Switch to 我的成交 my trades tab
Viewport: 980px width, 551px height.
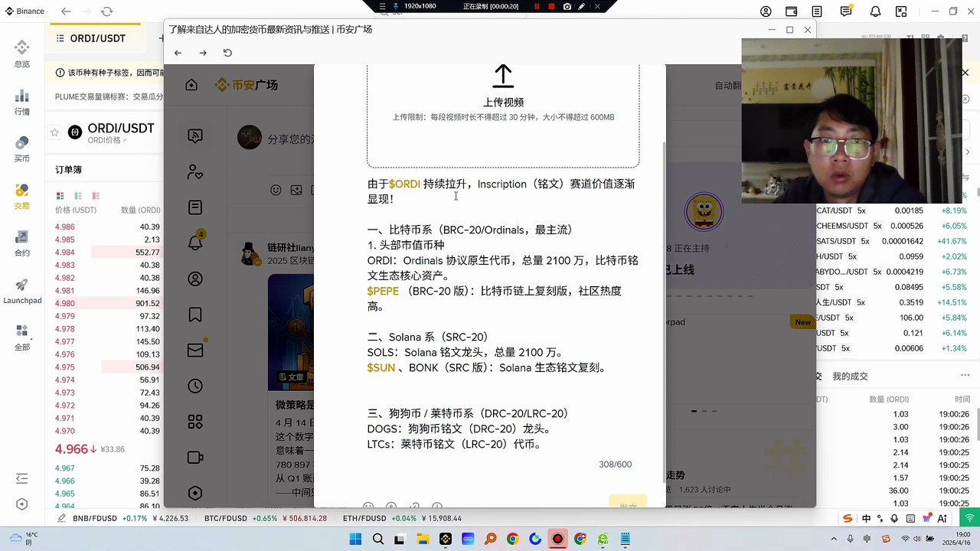(850, 377)
